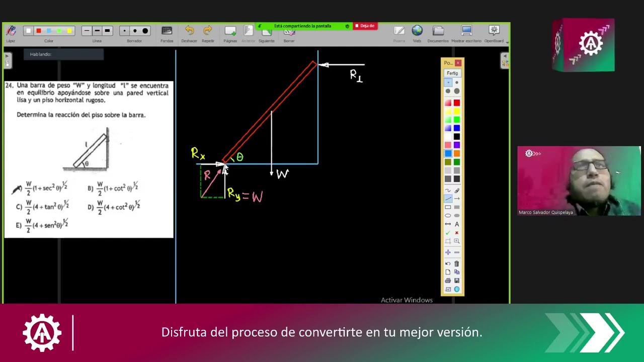Select medium Línea width
Screen dimensions: 644x362
pos(97,31)
